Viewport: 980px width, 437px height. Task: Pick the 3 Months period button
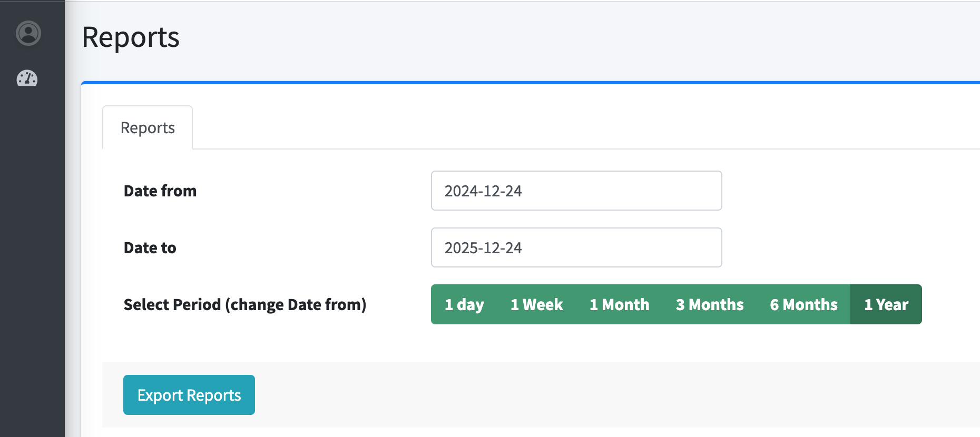click(x=709, y=304)
